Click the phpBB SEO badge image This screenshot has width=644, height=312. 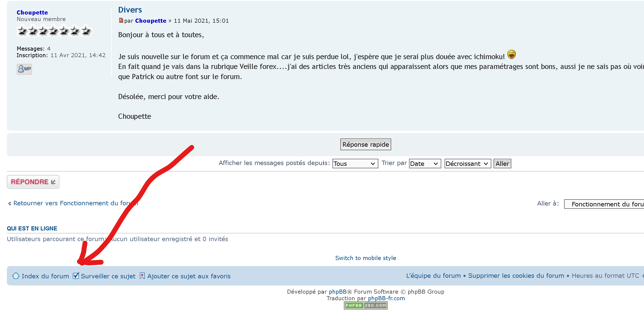pyautogui.click(x=365, y=305)
